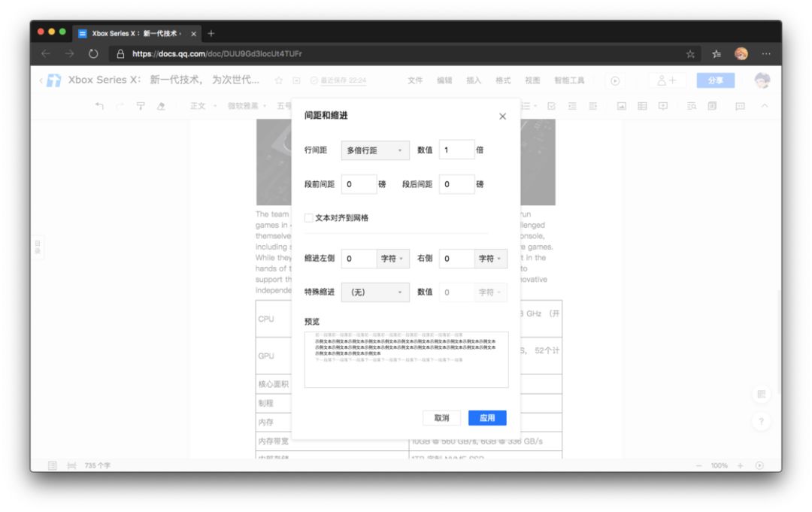Viewport: 812px width, 512px height.
Task: Open the 插入 menu
Action: click(x=474, y=80)
